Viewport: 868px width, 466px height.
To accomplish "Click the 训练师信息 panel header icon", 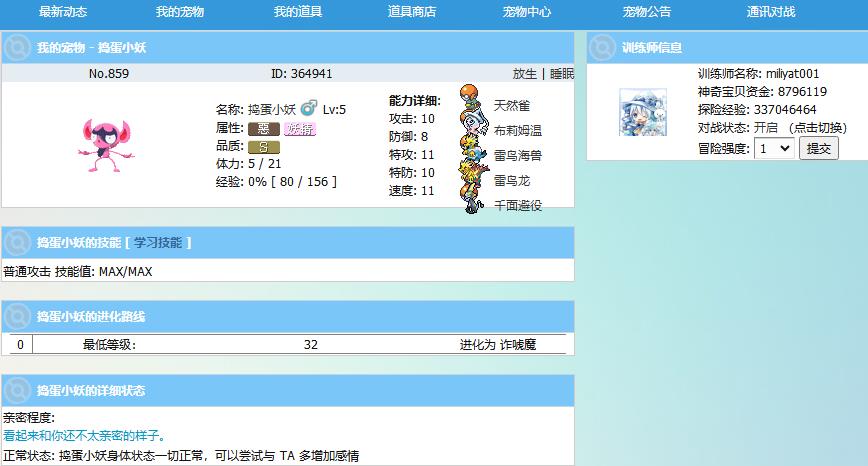I will pos(602,48).
